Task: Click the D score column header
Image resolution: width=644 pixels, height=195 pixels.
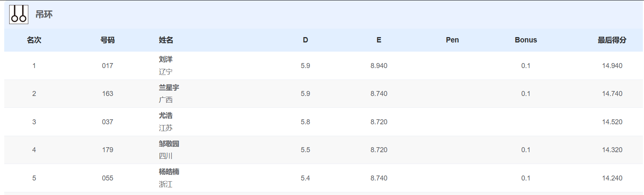Action: (x=305, y=40)
